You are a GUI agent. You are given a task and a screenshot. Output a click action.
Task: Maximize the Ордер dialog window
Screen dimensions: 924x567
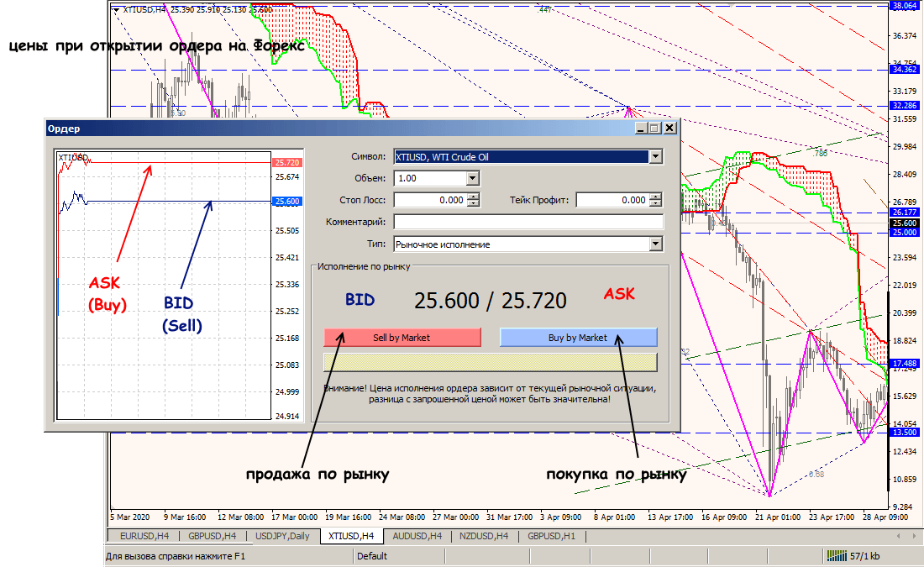coord(655,128)
